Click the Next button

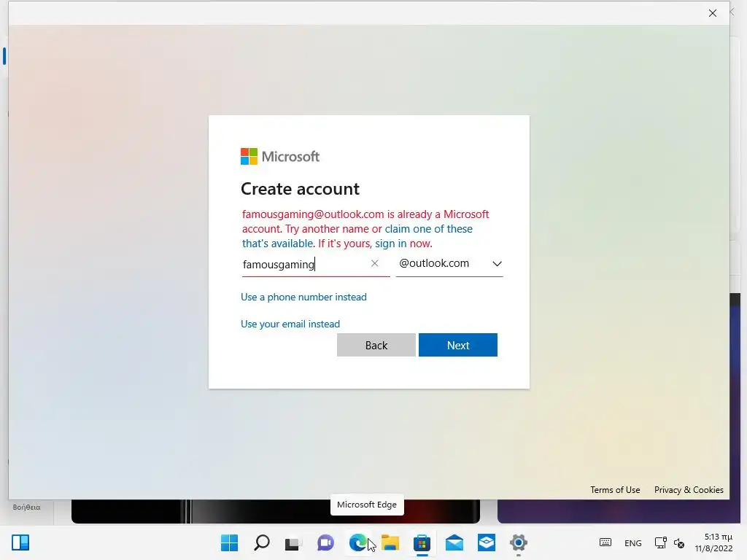(x=458, y=345)
